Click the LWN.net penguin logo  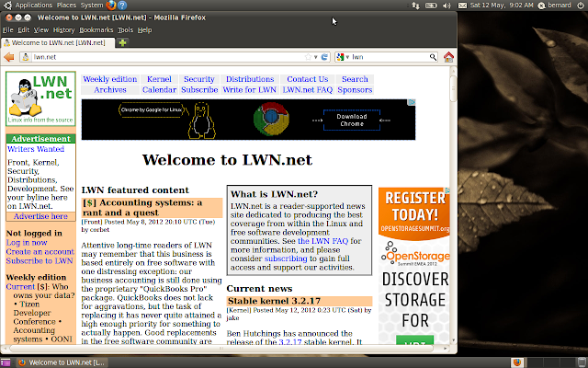pos(40,98)
